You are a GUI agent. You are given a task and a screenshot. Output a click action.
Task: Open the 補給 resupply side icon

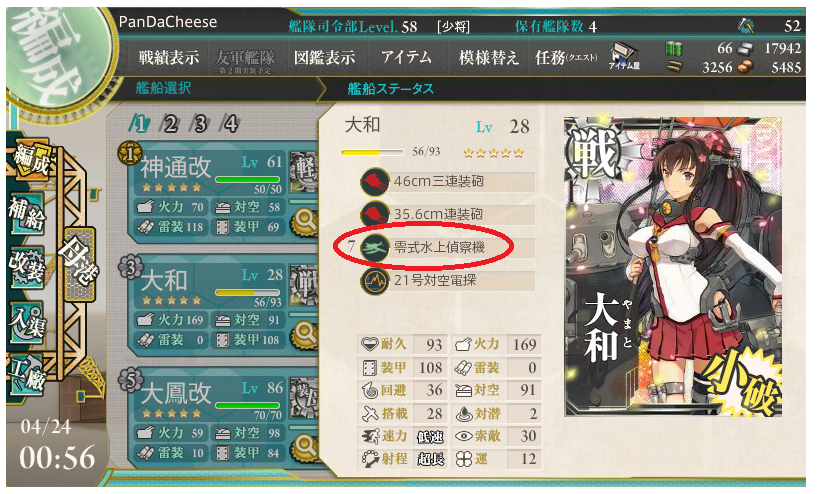click(26, 215)
